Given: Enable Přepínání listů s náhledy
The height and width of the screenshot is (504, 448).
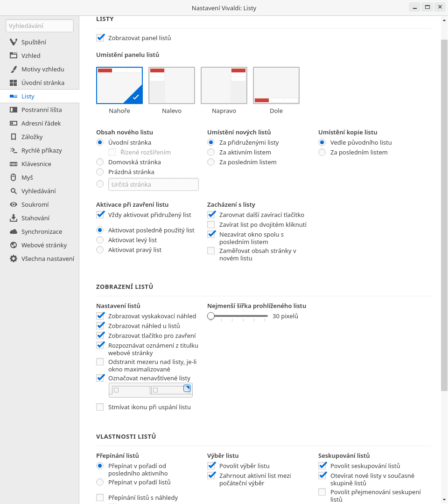Looking at the screenshot, I should pyautogui.click(x=100, y=497).
